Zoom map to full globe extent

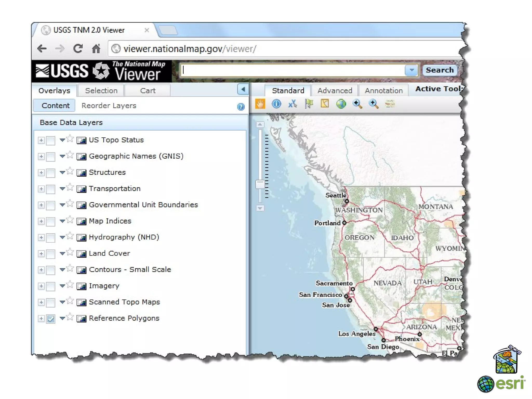341,104
